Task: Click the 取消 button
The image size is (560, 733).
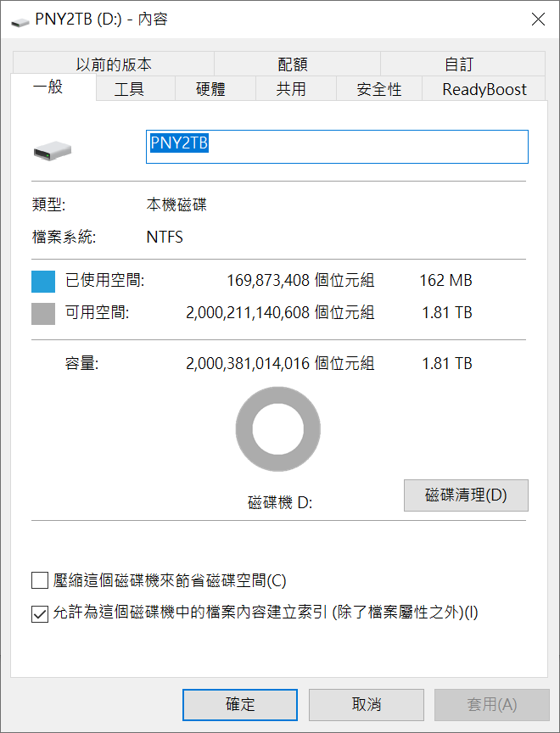Action: point(367,705)
